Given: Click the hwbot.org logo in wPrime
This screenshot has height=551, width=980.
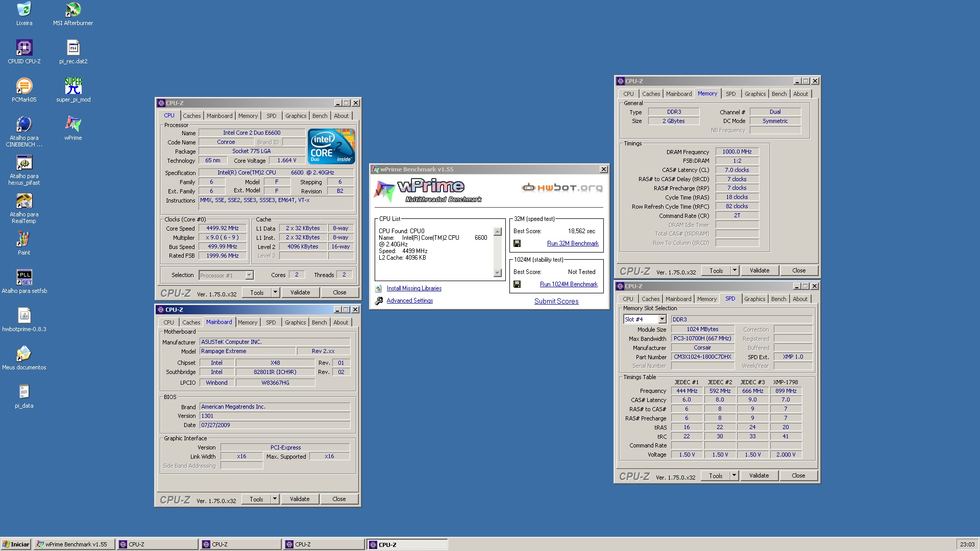Looking at the screenshot, I should [562, 188].
